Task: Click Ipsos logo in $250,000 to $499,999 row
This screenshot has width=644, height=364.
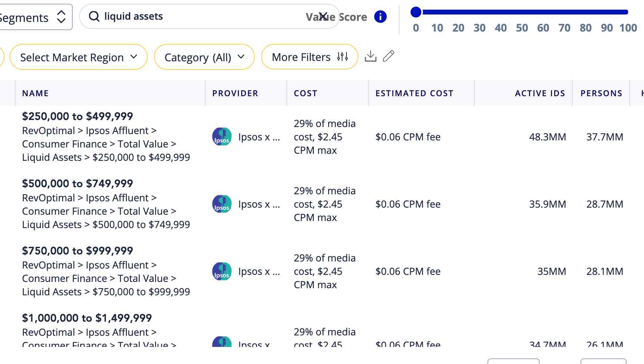Action: click(x=222, y=137)
